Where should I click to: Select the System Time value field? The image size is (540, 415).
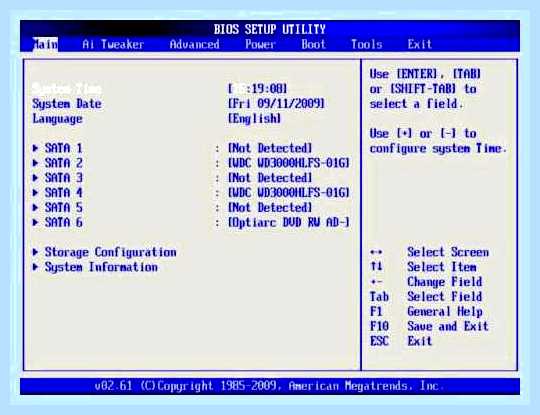(258, 89)
